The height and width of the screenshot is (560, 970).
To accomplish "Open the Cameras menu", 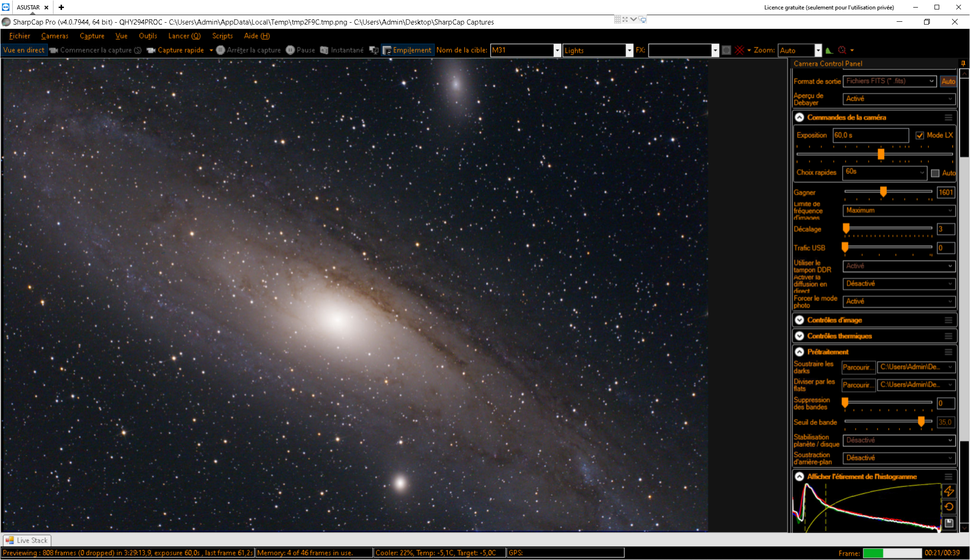I will click(x=55, y=36).
